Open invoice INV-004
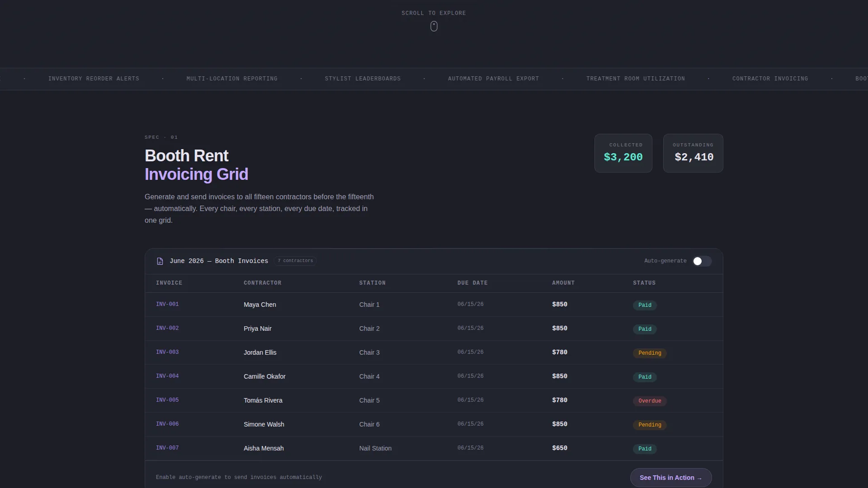The height and width of the screenshot is (488, 868). 167,376
